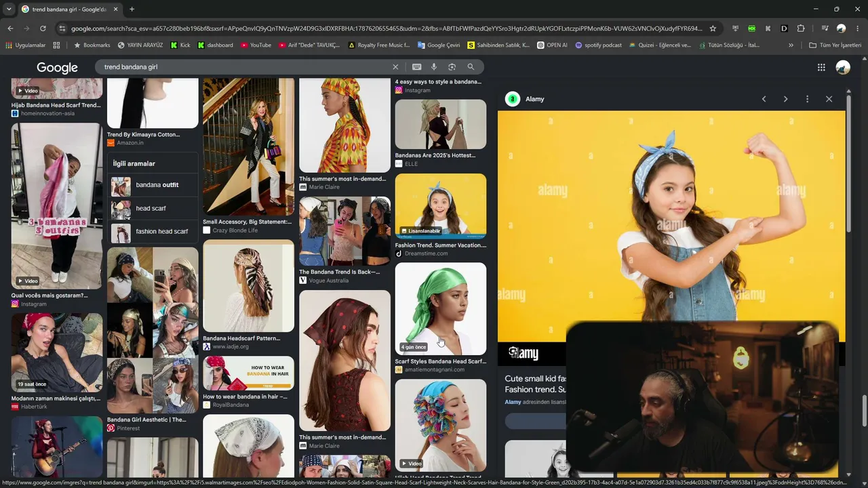Open the blue ruffled head scarf video thumbnail
This screenshot has height=488, width=868.
pyautogui.click(x=441, y=425)
